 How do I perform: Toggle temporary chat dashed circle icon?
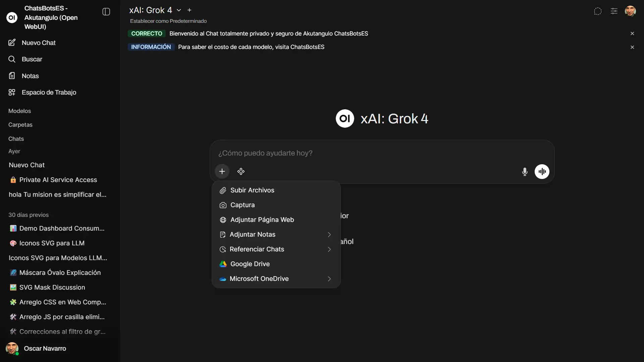coord(598,11)
